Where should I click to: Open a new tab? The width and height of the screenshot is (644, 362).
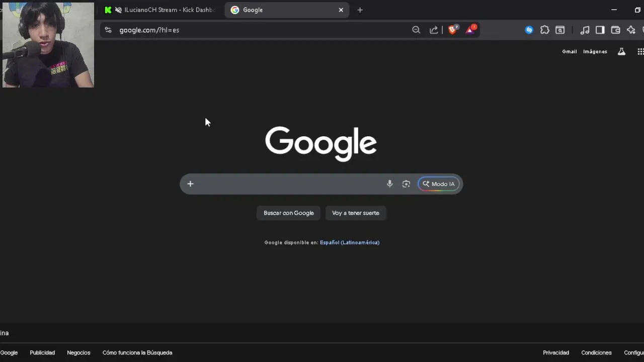coord(360,10)
